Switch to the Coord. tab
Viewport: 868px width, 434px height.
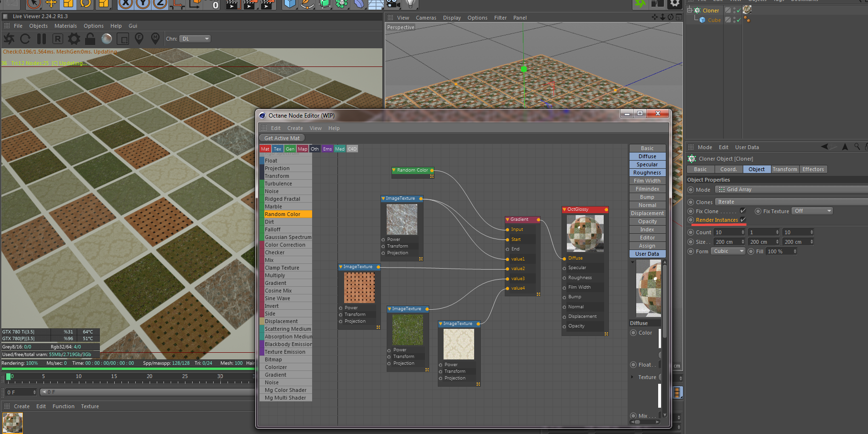[728, 169]
